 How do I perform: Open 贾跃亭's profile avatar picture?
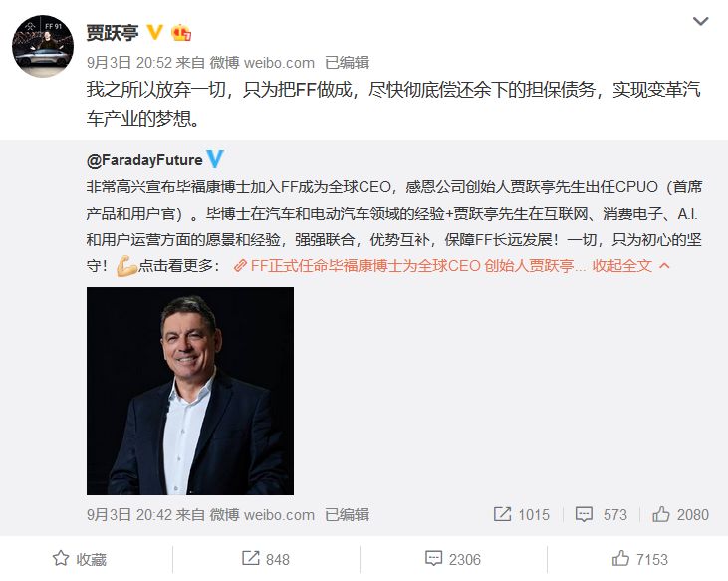pos(43,46)
